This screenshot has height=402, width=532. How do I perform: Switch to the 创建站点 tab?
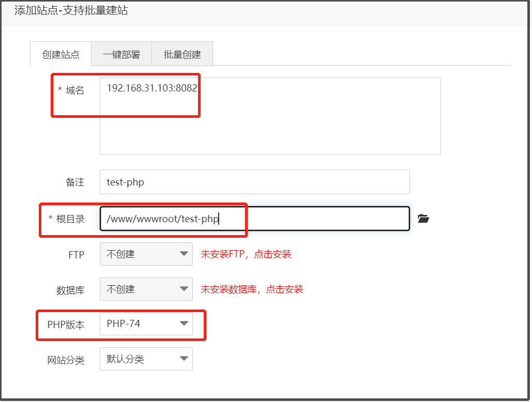point(61,54)
